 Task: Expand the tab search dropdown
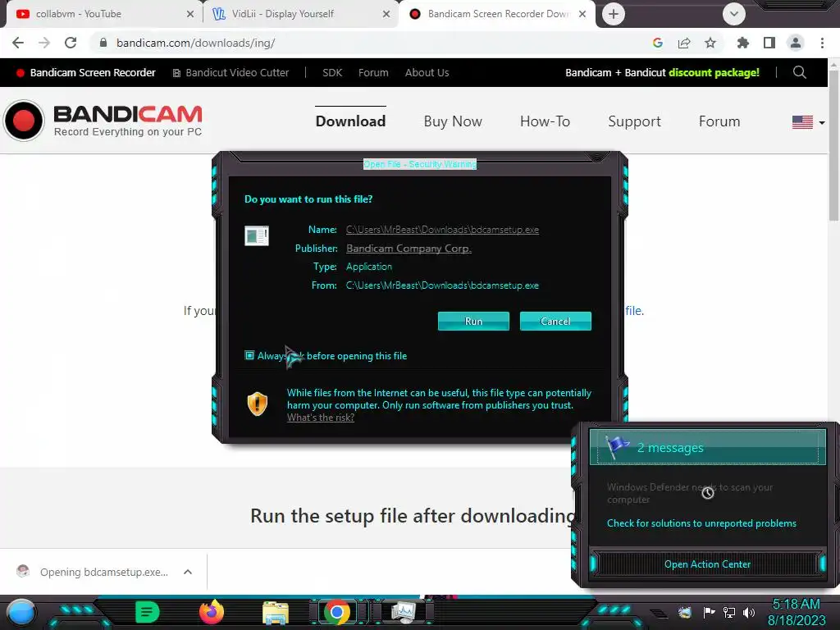tap(734, 14)
